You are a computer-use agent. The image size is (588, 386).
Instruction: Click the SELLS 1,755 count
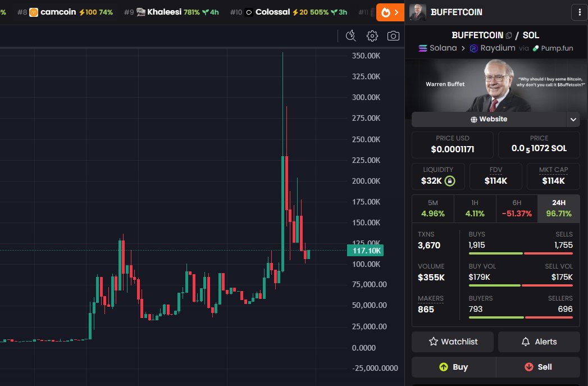(563, 246)
